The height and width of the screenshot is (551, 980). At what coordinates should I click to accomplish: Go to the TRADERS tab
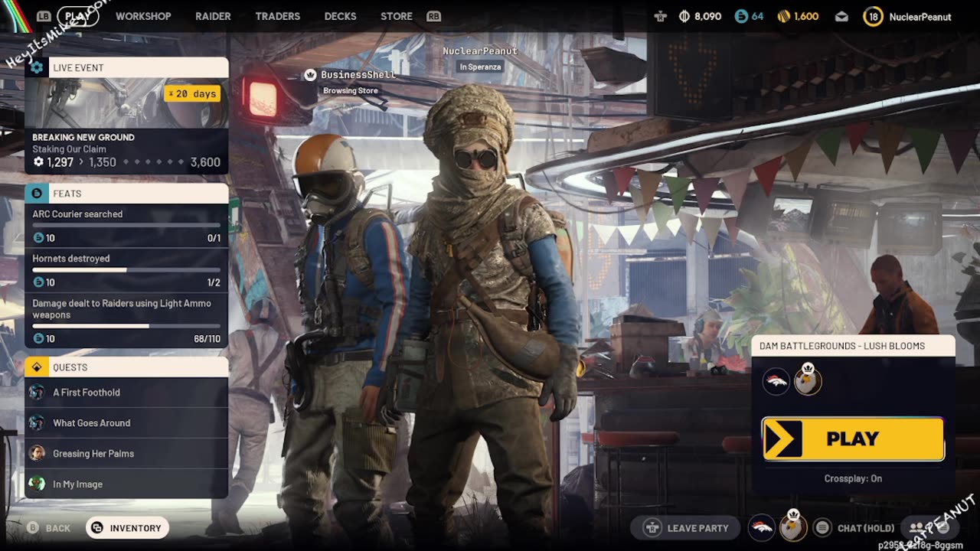click(x=277, y=16)
